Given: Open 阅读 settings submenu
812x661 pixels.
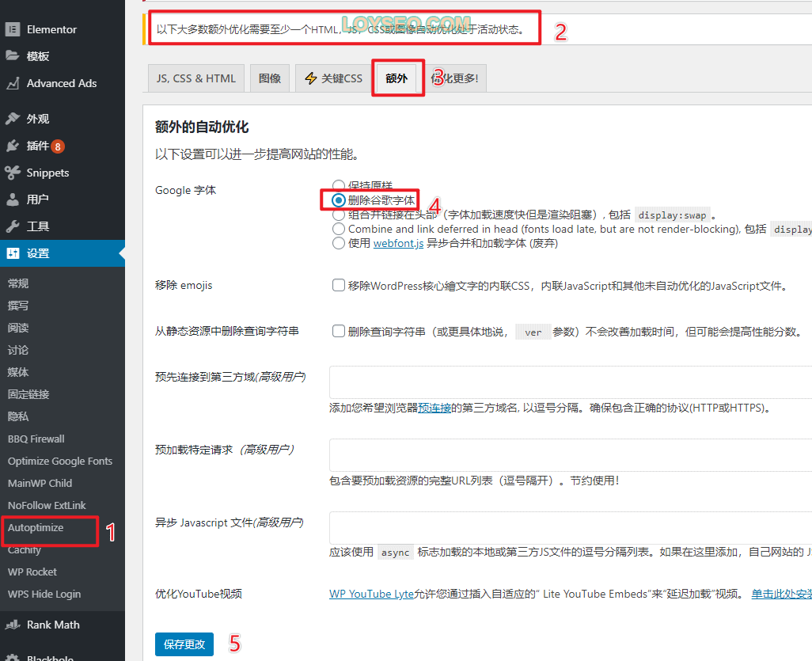Looking at the screenshot, I should pos(18,328).
